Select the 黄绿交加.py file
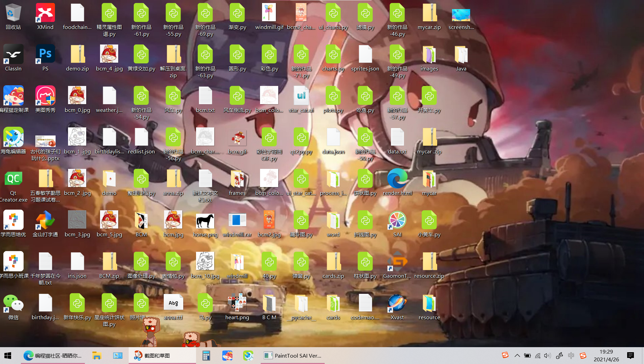 141,58
